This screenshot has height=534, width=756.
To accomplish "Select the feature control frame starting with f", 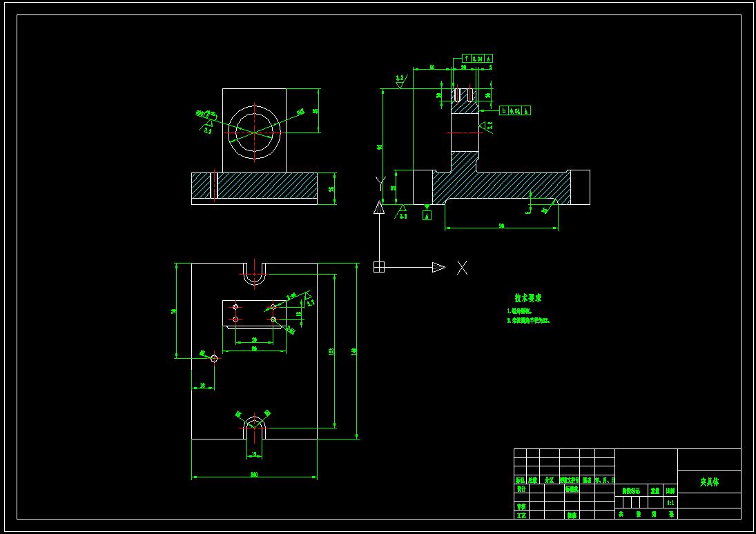I will pos(477,59).
